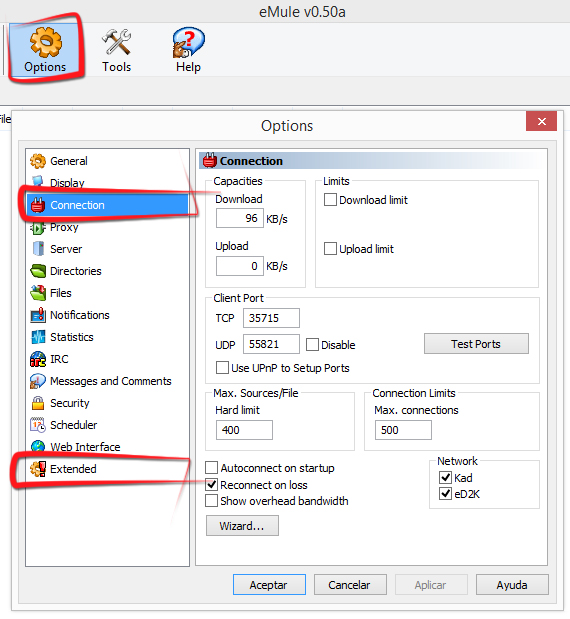Click the Test Ports button

point(476,344)
